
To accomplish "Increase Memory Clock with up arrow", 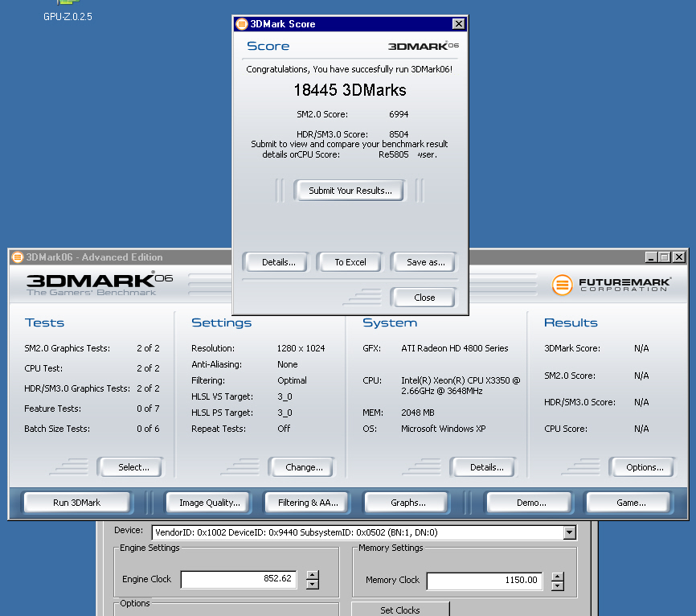I will 558,577.
